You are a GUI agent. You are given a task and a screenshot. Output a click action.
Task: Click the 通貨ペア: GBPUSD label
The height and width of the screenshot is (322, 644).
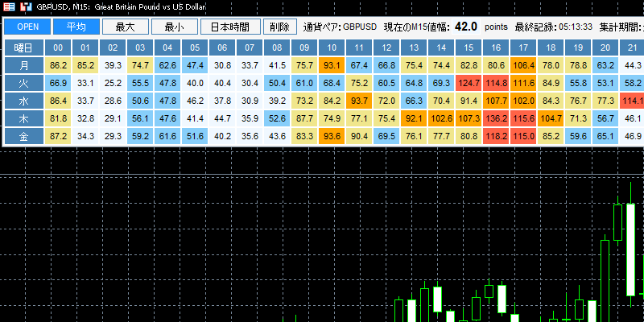(340, 27)
